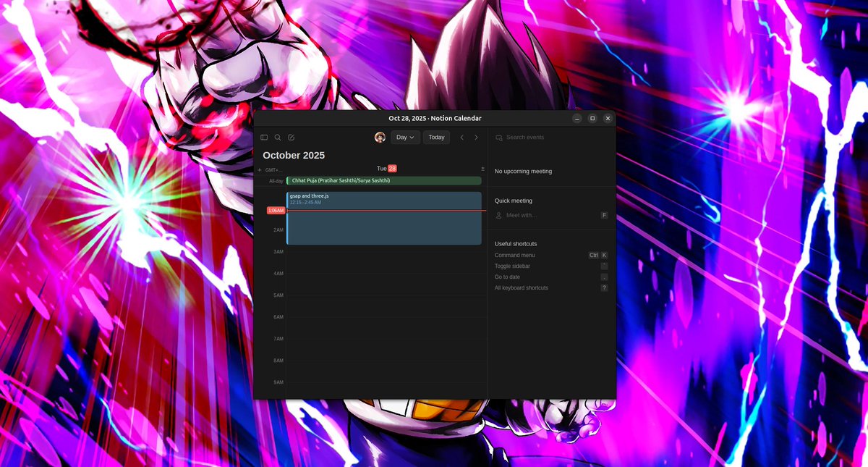Select Tue 28 date header
Viewport: 868px width, 467px height.
click(386, 168)
